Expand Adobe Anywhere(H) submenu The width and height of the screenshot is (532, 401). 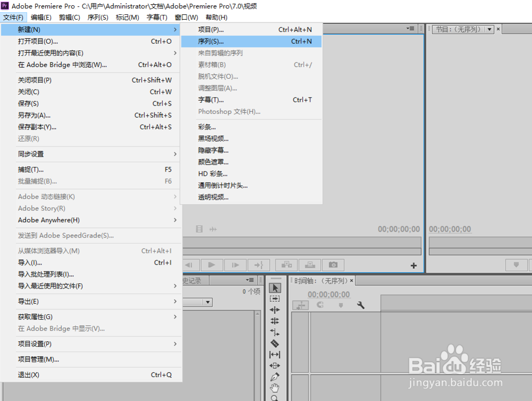(90, 220)
